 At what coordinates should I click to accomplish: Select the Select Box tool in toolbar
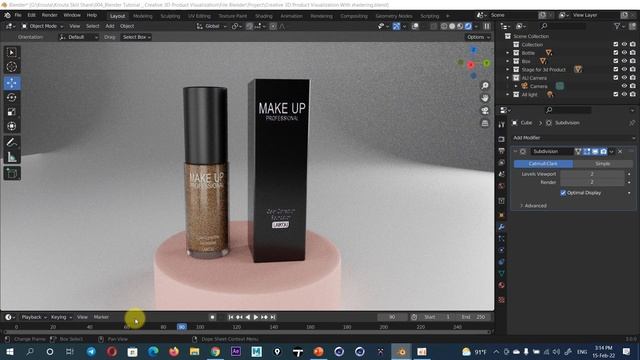point(11,52)
